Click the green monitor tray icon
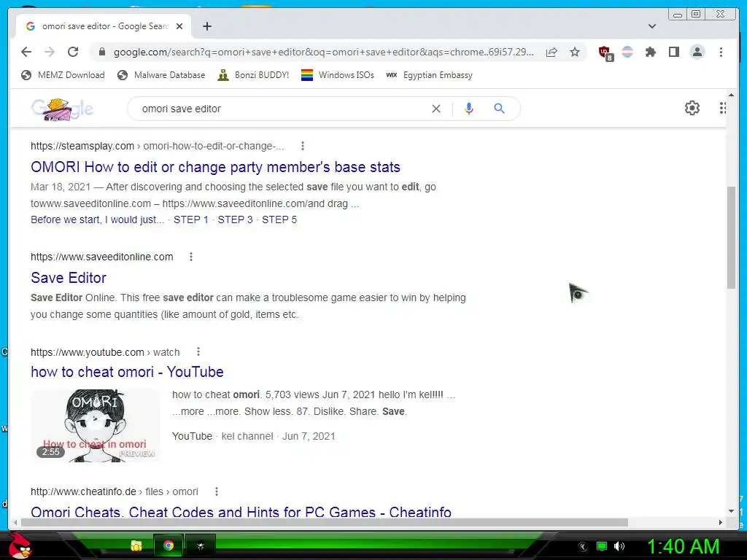This screenshot has height=560, width=747. tap(602, 546)
